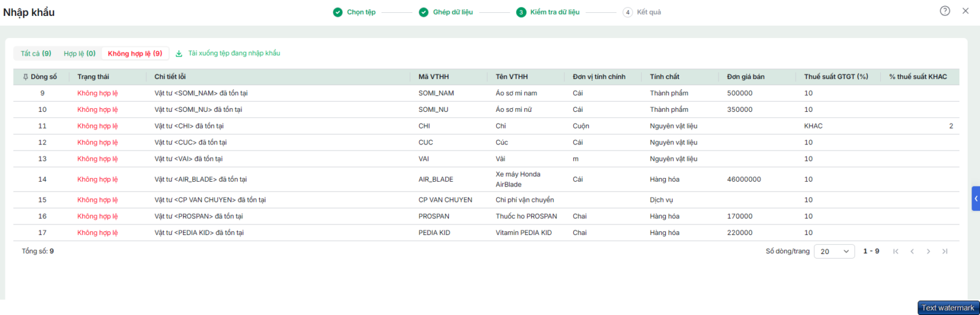
Task: Click the Ghép dữ liệu step checkmark
Action: 424,12
